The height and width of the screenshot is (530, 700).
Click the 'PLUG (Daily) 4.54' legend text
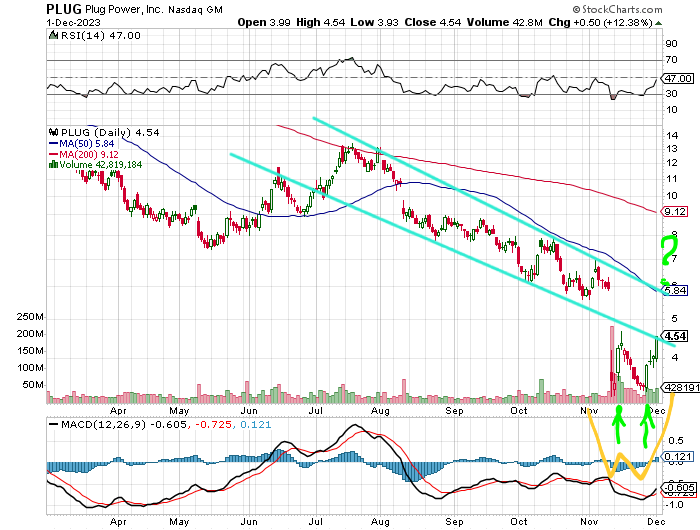(110, 133)
